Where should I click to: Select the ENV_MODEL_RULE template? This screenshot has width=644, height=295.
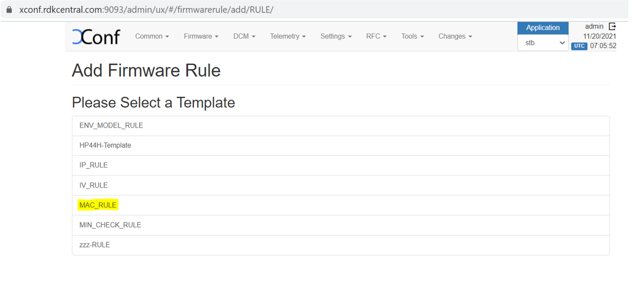[111, 126]
